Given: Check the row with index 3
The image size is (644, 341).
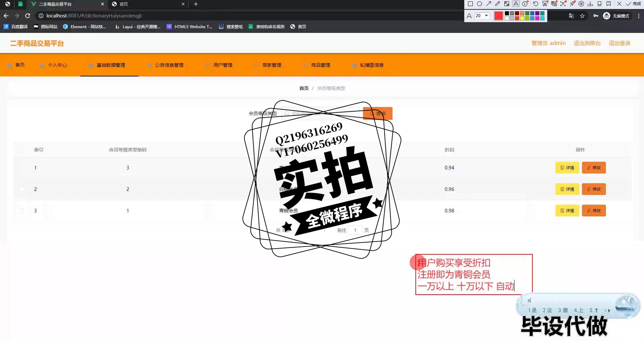Looking at the screenshot, I should point(21,211).
